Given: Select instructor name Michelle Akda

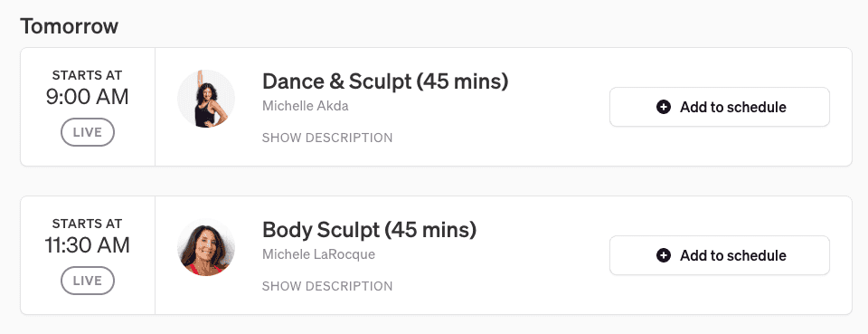Looking at the screenshot, I should pos(305,106).
